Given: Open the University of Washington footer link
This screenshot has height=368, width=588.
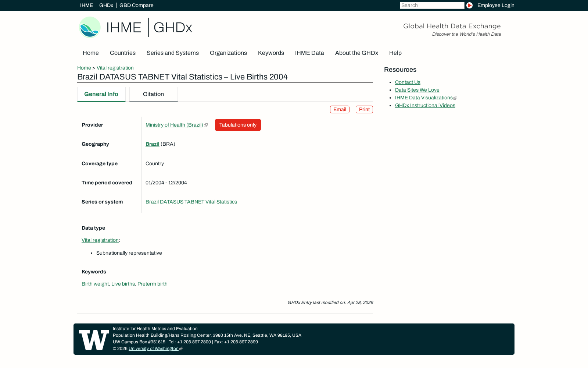Looking at the screenshot, I should [154, 348].
